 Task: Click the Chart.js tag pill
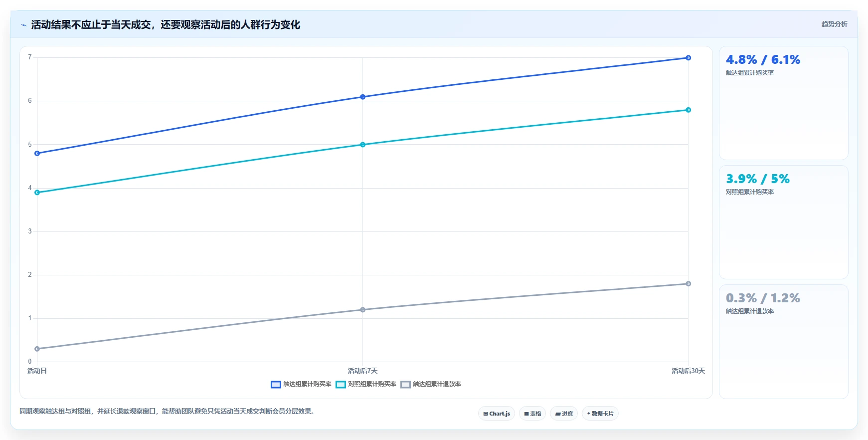[497, 414]
